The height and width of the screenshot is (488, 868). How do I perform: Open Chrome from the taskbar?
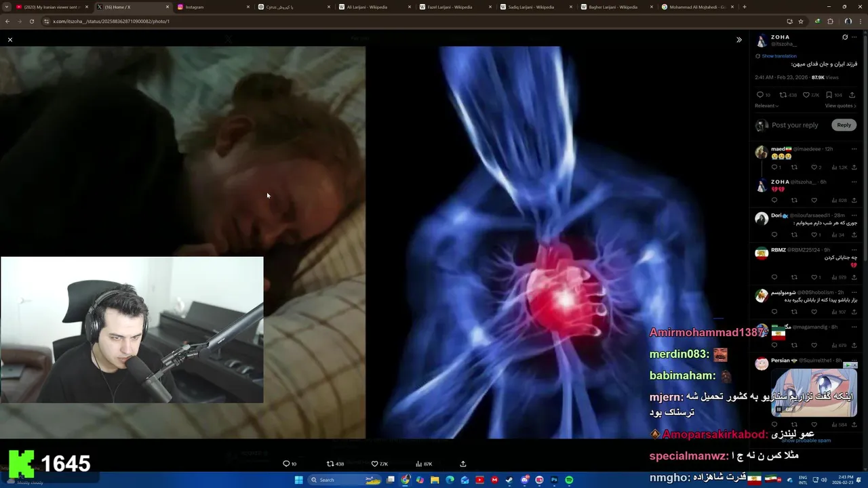405,480
